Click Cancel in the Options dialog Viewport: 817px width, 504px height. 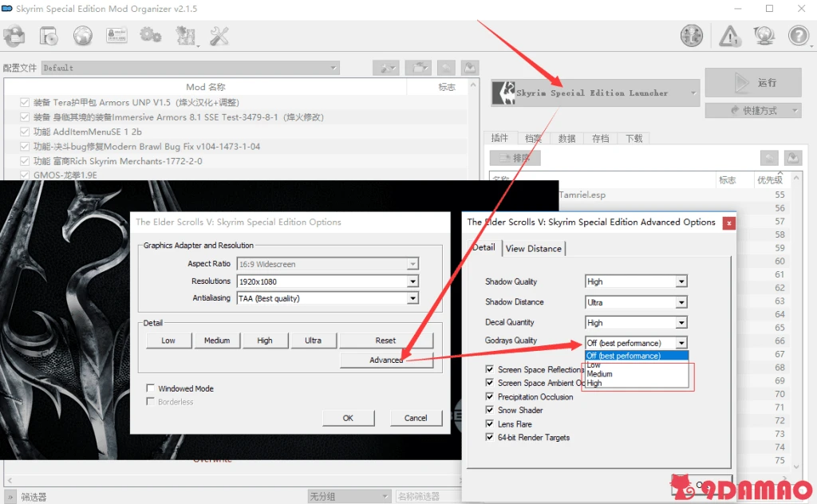point(416,418)
